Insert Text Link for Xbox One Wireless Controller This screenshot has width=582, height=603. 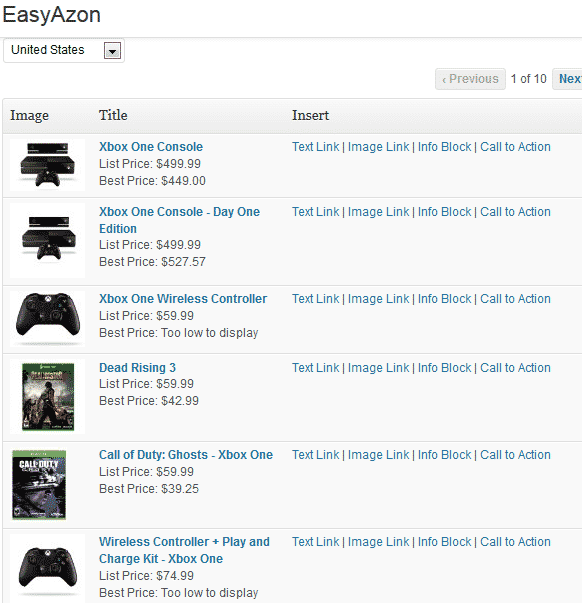pos(315,298)
